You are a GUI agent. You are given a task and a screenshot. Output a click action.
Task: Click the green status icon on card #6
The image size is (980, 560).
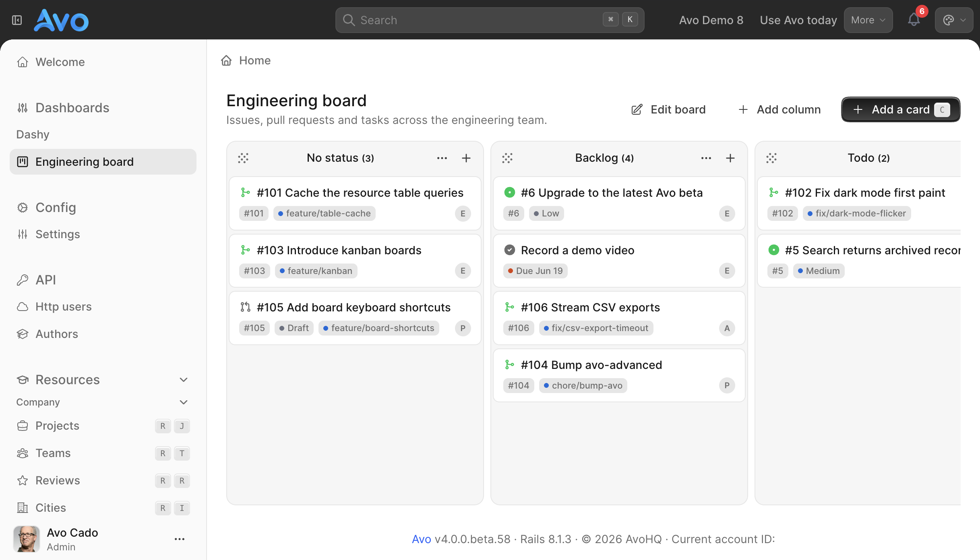(510, 193)
